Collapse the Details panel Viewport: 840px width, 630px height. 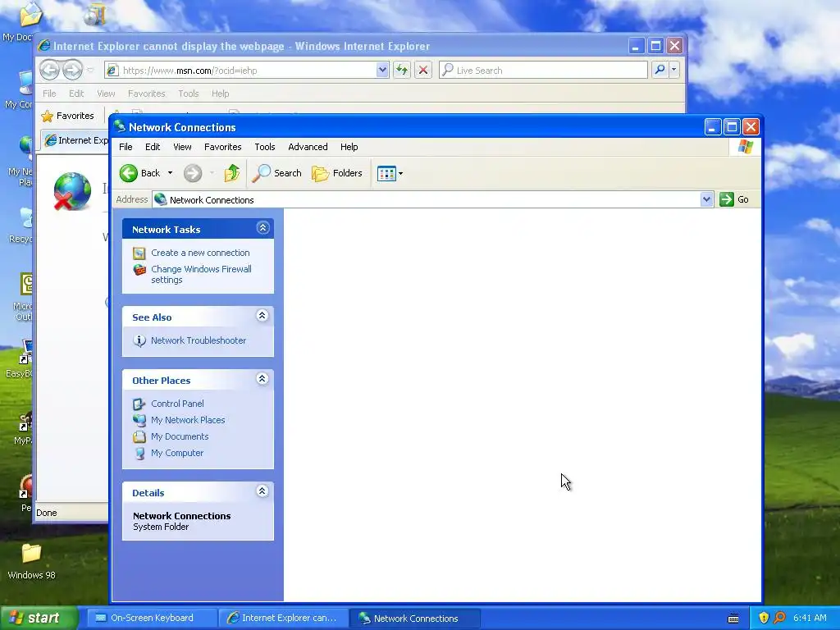(x=262, y=491)
